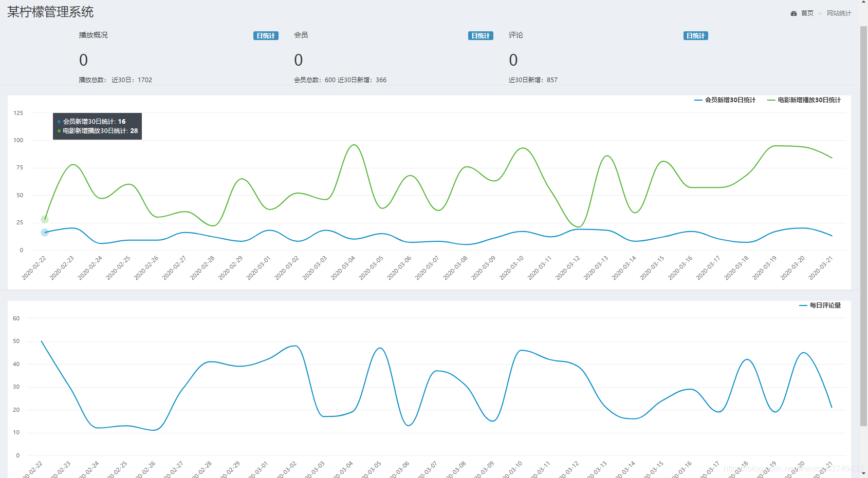Click 网站统计 breadcrumb item
Viewport: 868px width, 478px height.
click(839, 13)
